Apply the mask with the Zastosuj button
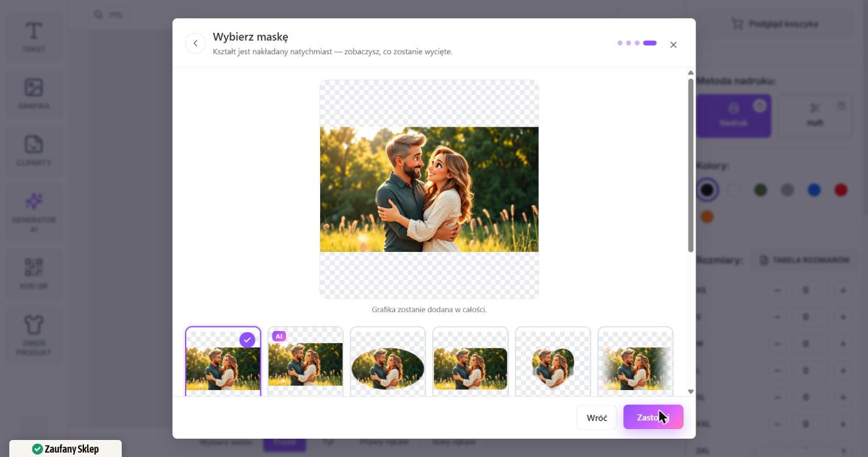The width and height of the screenshot is (868, 457). (x=653, y=417)
